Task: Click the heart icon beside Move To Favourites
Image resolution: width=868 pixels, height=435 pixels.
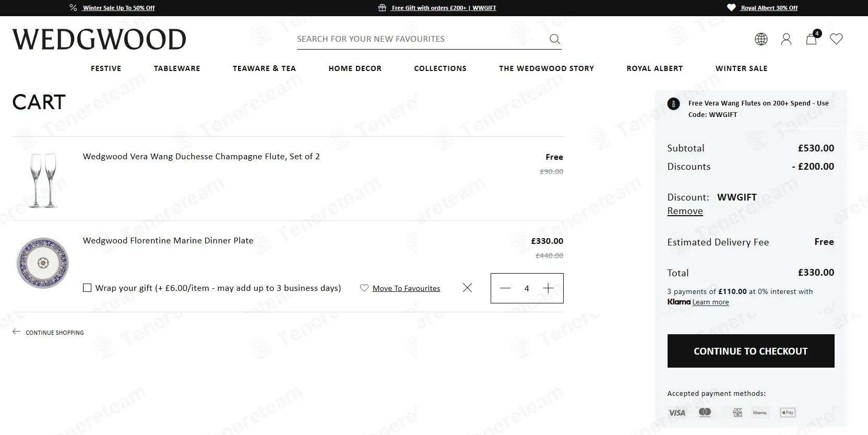Action: click(x=364, y=288)
